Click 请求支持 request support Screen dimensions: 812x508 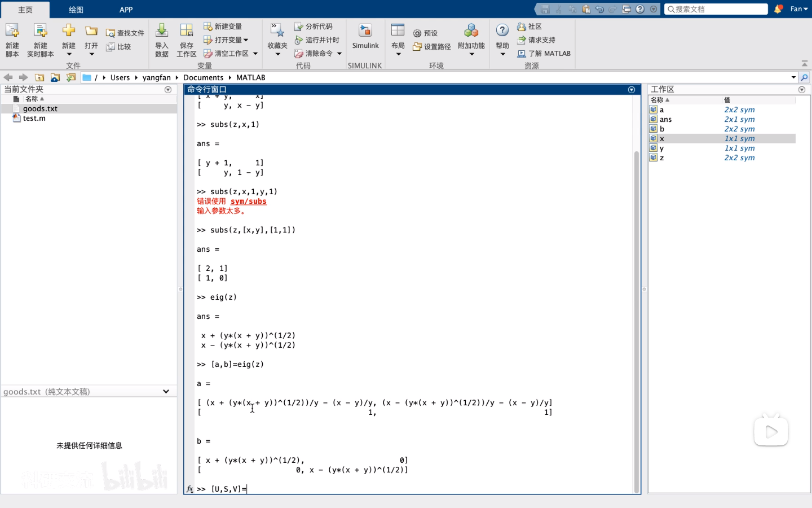point(536,40)
